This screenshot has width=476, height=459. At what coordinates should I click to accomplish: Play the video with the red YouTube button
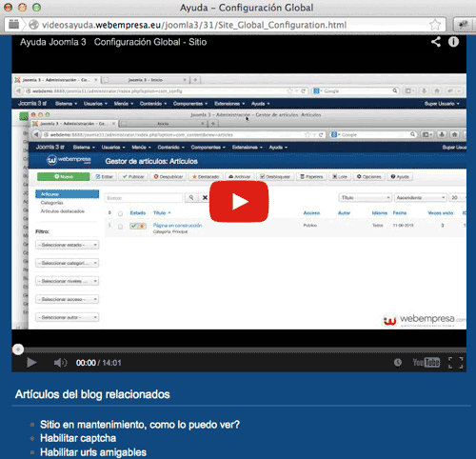pos(239,202)
